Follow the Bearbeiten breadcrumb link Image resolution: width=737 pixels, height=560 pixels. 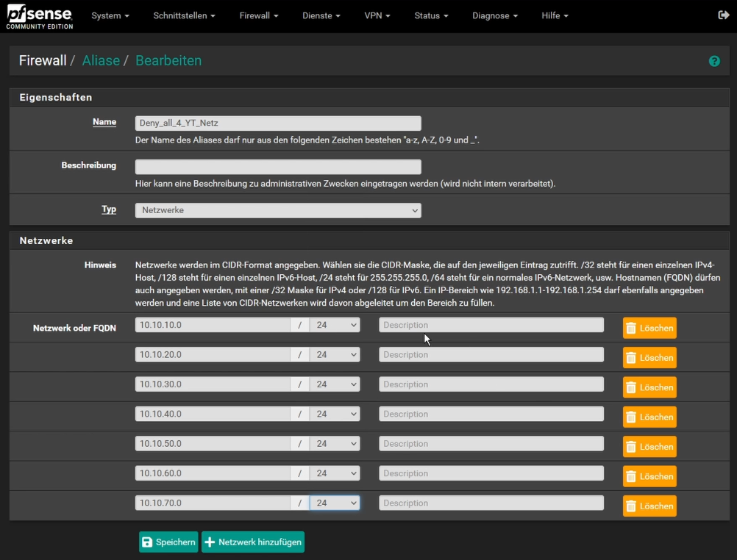tap(168, 60)
